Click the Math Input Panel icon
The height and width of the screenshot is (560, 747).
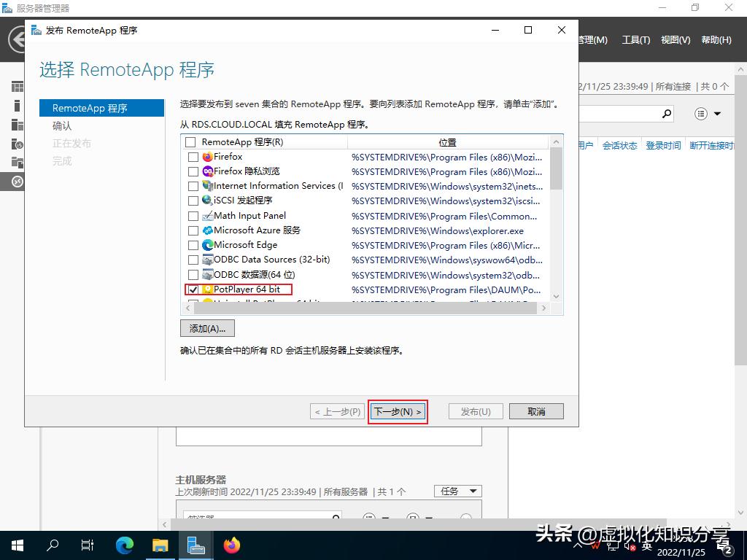coord(208,215)
